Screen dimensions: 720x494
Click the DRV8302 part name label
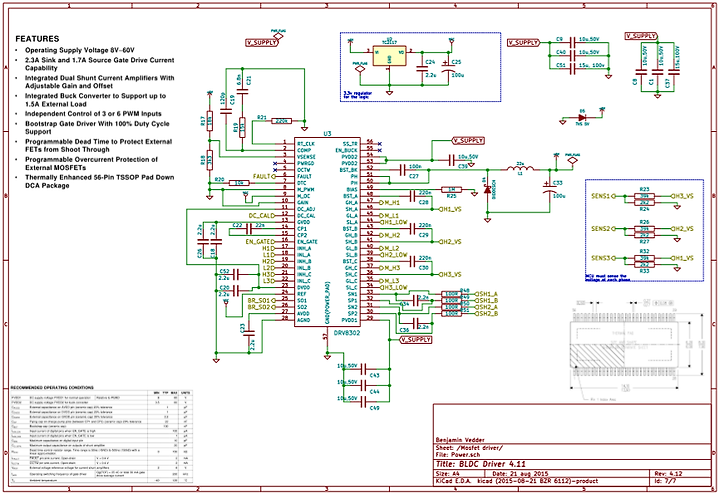click(x=347, y=333)
